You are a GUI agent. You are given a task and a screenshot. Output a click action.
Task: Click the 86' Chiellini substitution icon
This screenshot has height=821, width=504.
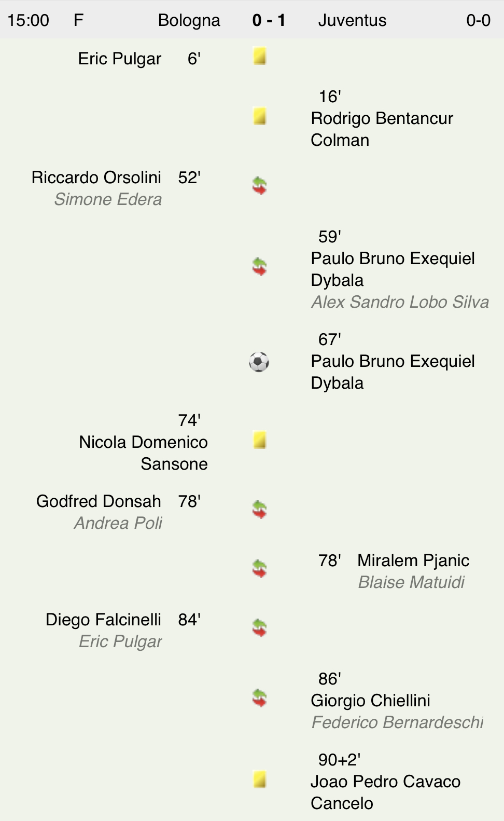(259, 698)
